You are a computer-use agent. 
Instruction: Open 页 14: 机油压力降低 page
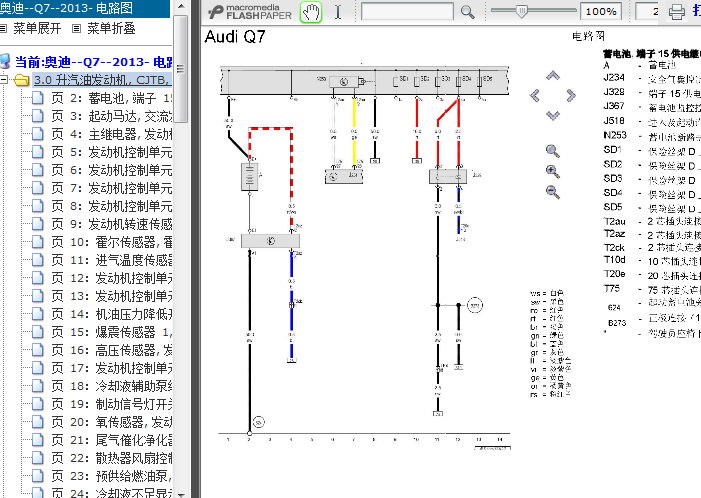pyautogui.click(x=112, y=314)
